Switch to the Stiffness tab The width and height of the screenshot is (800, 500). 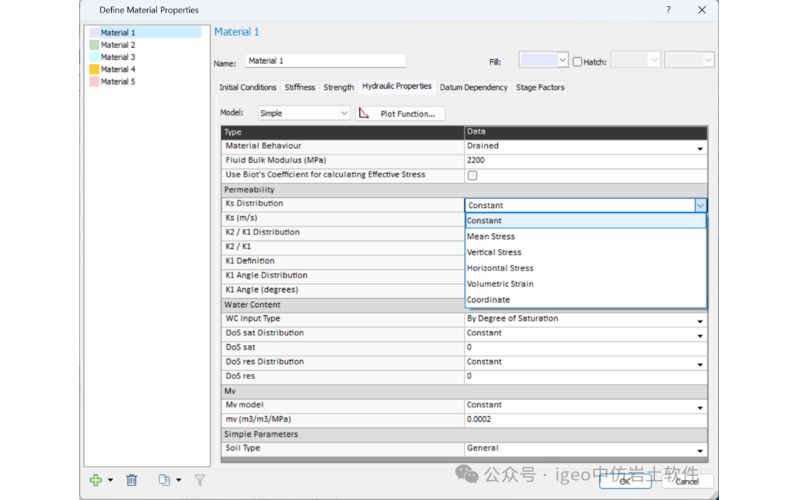[x=299, y=87]
